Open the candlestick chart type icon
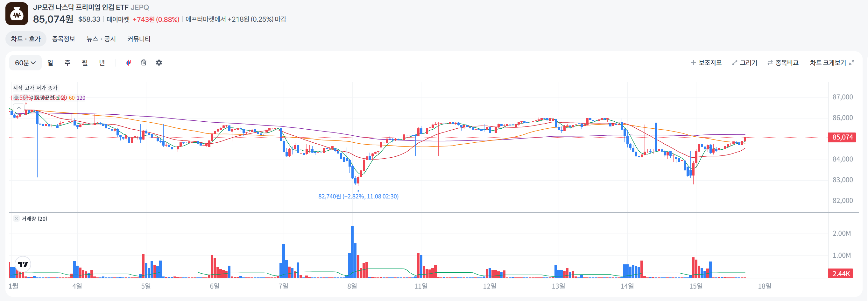 coord(128,63)
